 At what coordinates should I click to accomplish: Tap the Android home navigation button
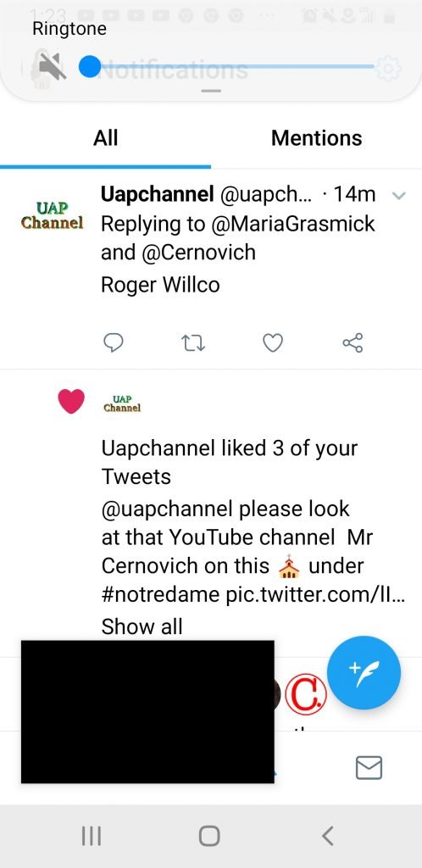coord(209,836)
